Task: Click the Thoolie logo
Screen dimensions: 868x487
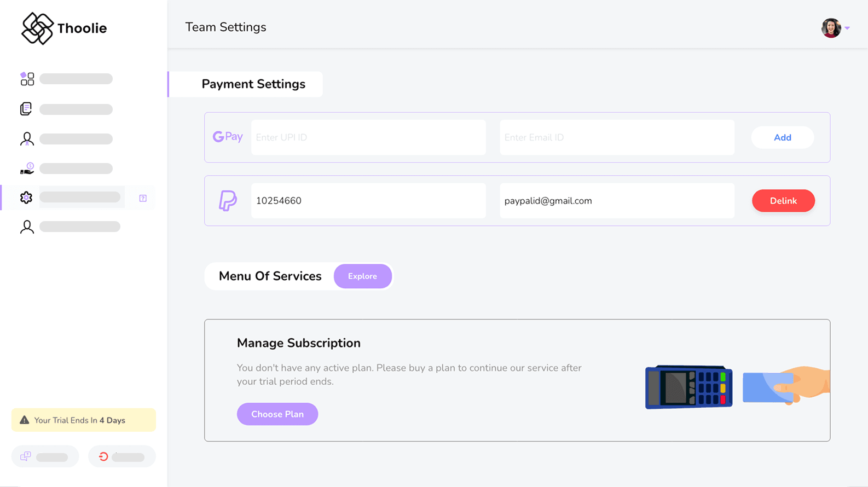Action: tap(63, 28)
